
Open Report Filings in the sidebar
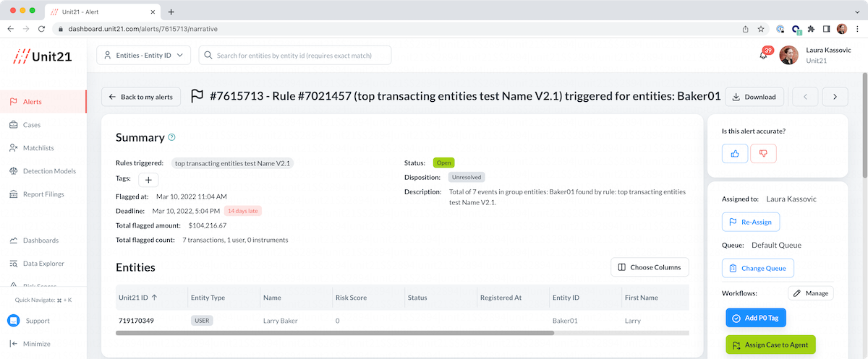pos(43,194)
